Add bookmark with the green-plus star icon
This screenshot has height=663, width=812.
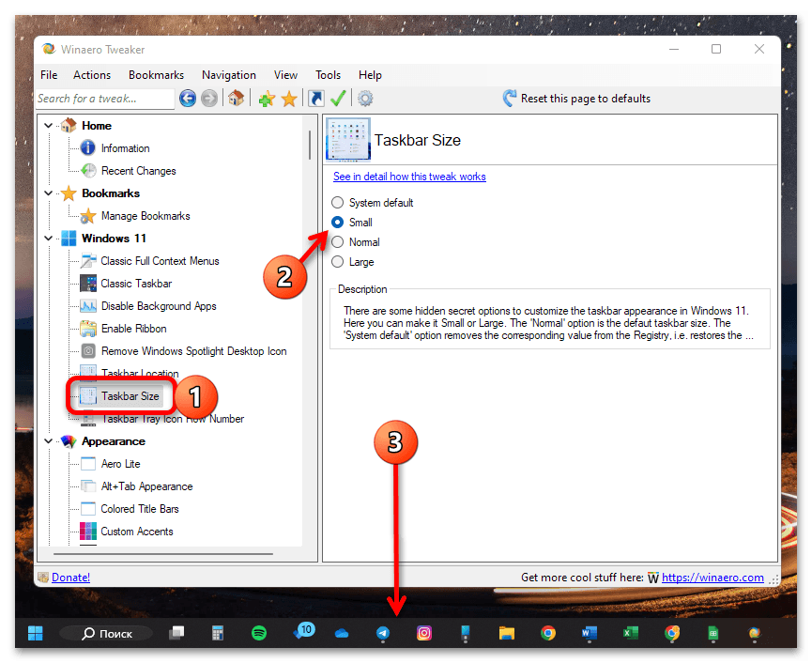[x=267, y=99]
